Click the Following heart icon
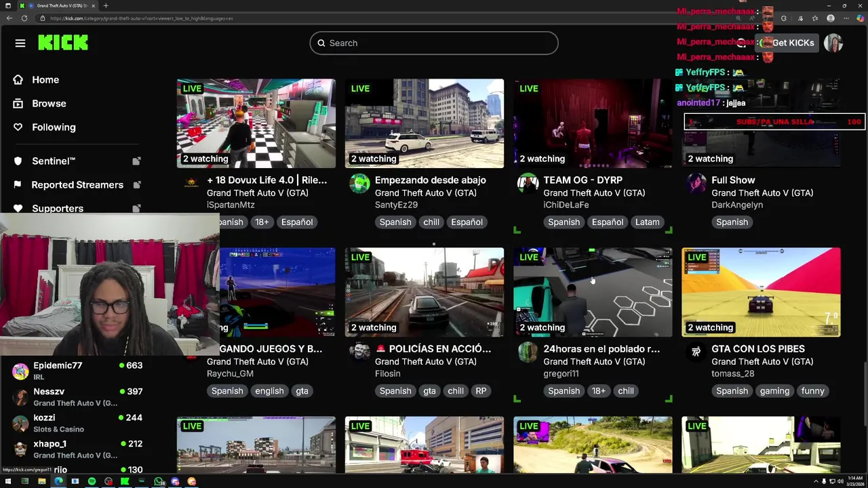Viewport: 868px width, 488px height. click(x=18, y=127)
